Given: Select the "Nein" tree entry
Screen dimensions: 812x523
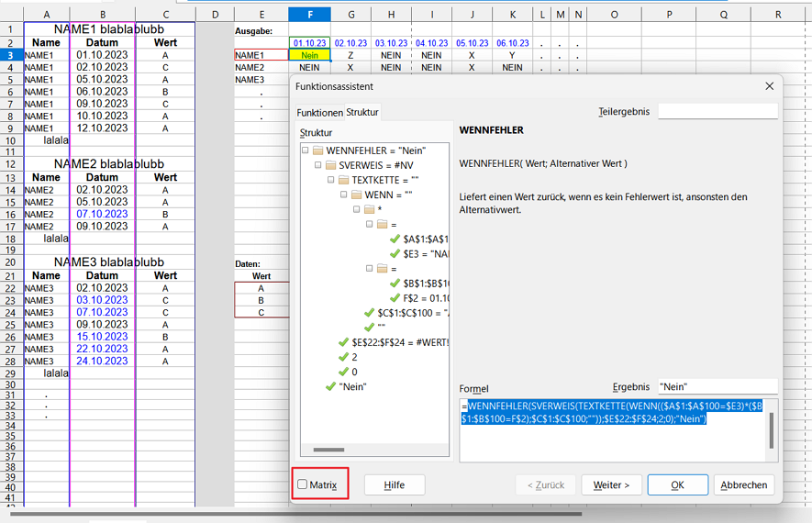Looking at the screenshot, I should click(x=352, y=387).
